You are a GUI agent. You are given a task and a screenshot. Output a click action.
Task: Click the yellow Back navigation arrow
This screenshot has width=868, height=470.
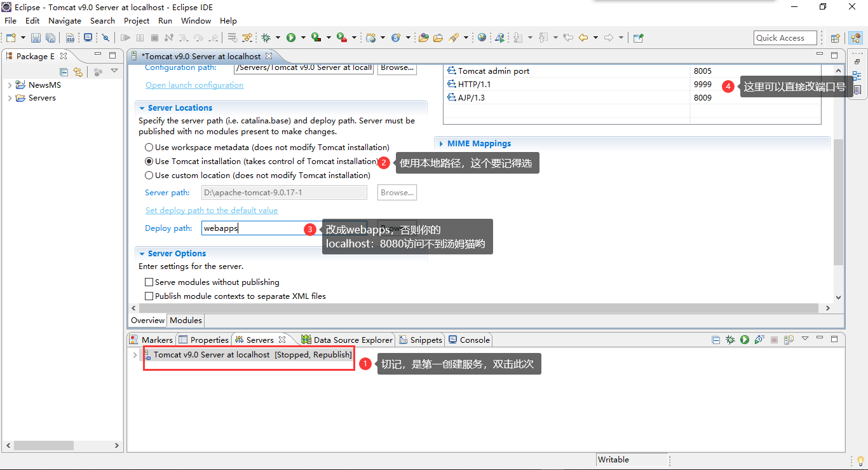click(x=583, y=38)
